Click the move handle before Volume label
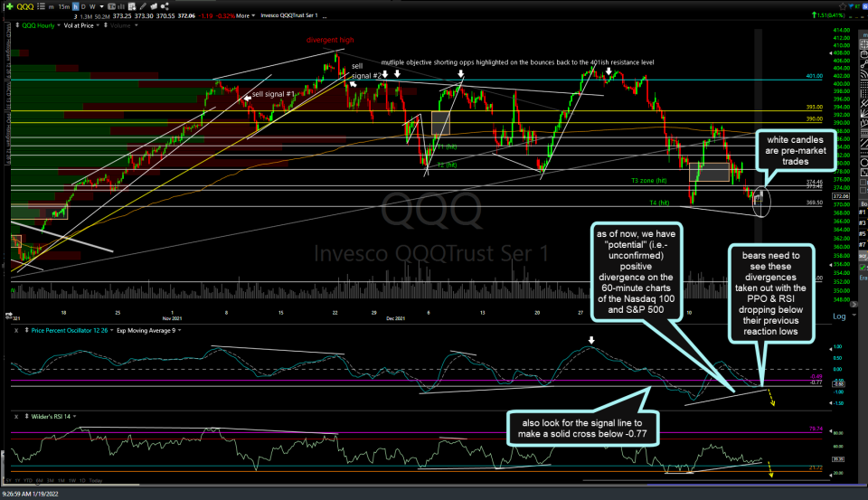 click(106, 25)
